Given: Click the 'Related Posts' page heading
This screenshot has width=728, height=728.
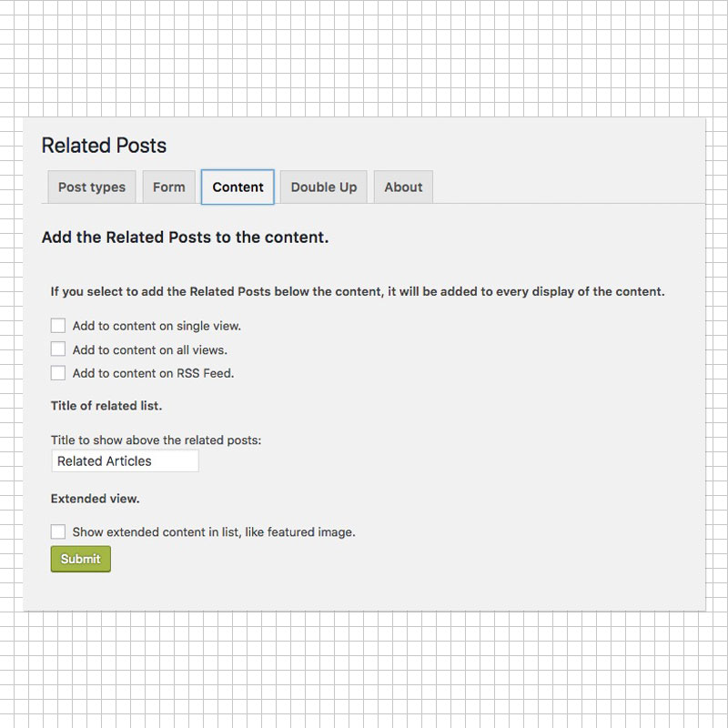Looking at the screenshot, I should 104,146.
